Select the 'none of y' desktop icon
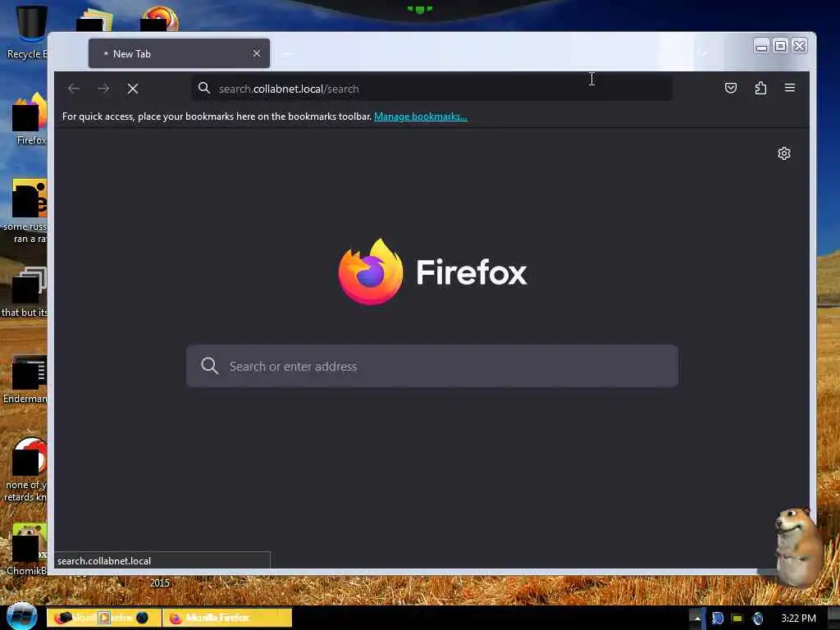 click(27, 470)
